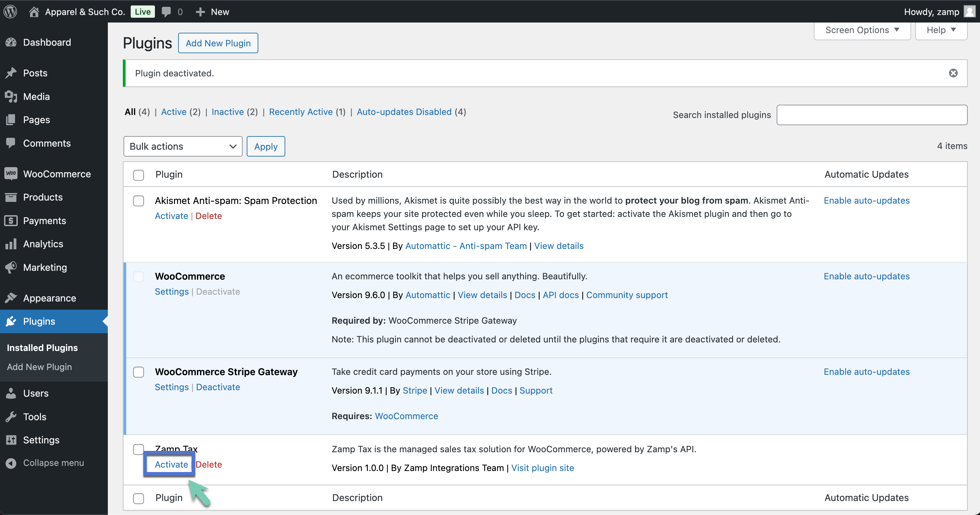This screenshot has height=515, width=980.
Task: Expand the Screen Options panel
Action: tap(862, 30)
